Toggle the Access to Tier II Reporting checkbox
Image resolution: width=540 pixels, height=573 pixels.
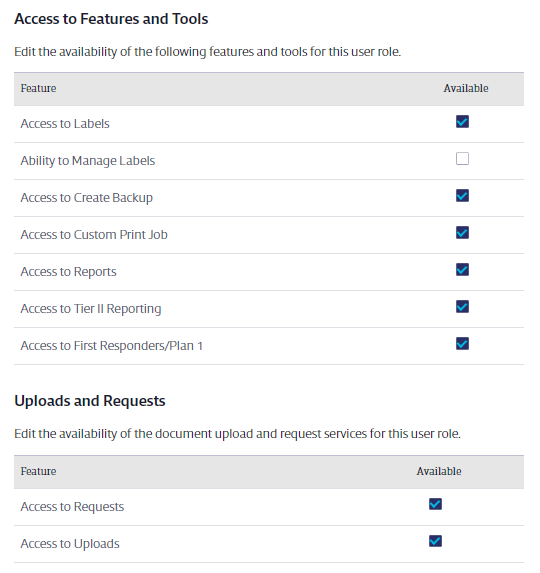[462, 307]
